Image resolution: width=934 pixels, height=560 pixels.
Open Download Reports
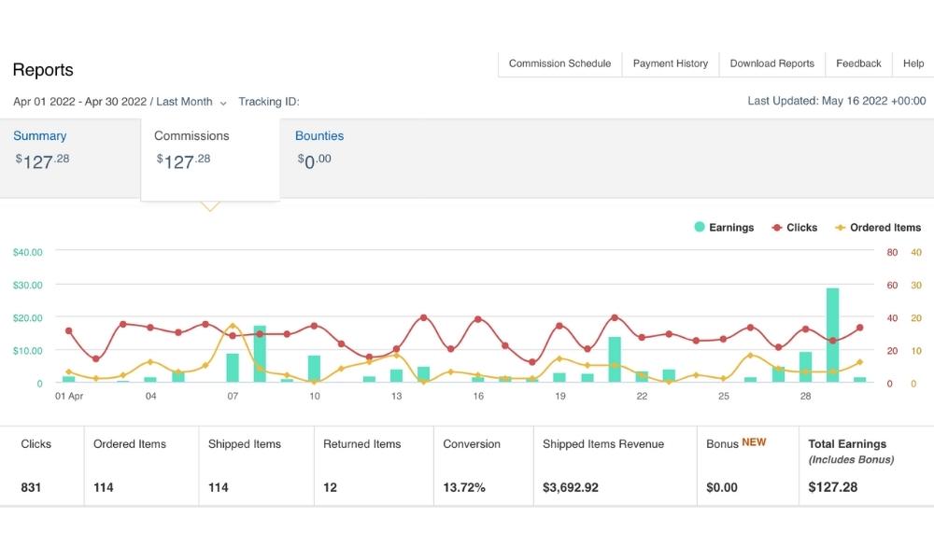[x=772, y=63]
